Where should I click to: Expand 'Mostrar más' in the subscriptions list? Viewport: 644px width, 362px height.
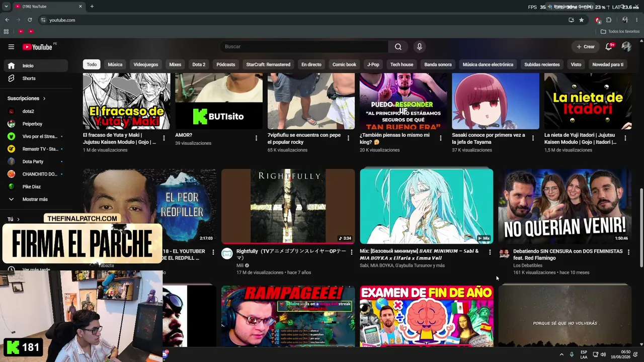(34, 199)
